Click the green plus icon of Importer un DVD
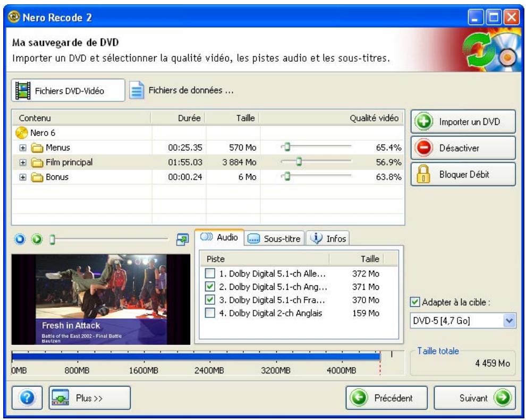This screenshot has width=526, height=420. (x=424, y=121)
